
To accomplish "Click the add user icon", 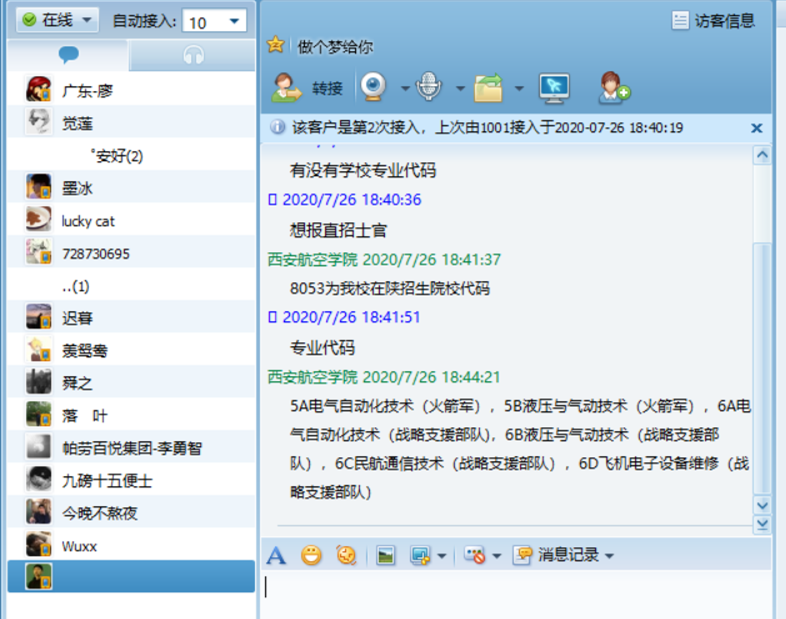I will coord(613,88).
